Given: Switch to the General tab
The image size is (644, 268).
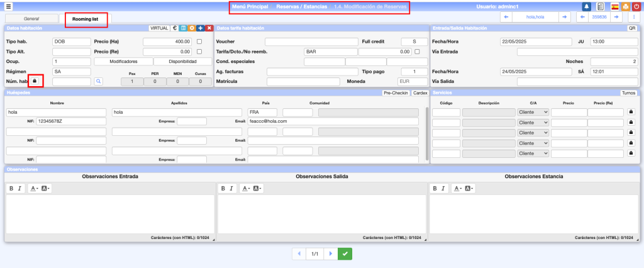Looking at the screenshot, I should pyautogui.click(x=31, y=19).
